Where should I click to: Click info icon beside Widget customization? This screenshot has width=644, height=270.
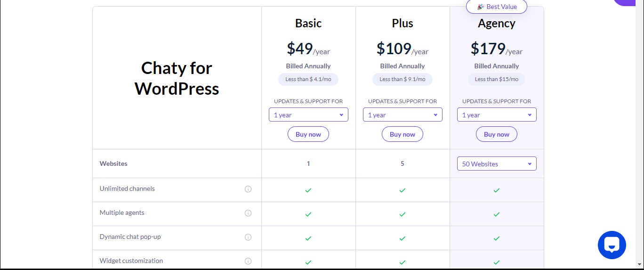pos(248,261)
